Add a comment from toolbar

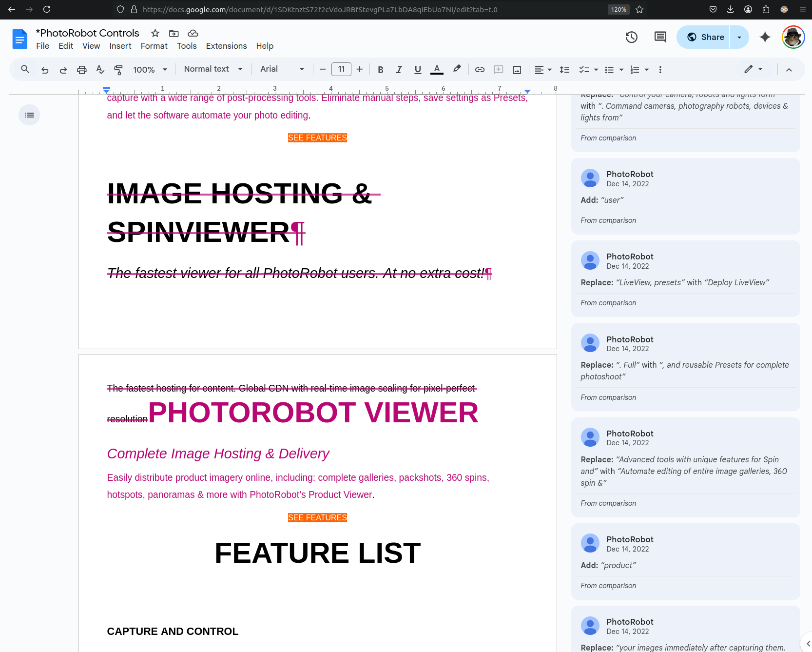click(x=499, y=70)
